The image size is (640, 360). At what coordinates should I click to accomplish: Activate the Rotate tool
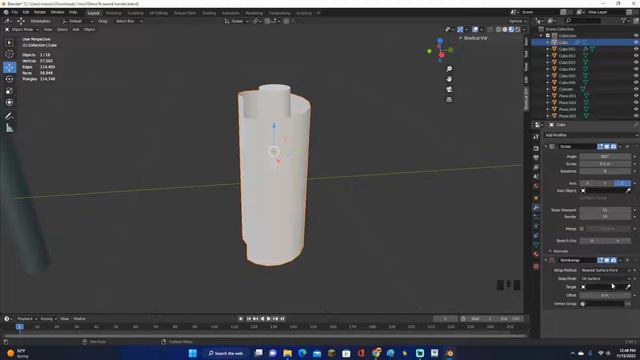point(9,79)
